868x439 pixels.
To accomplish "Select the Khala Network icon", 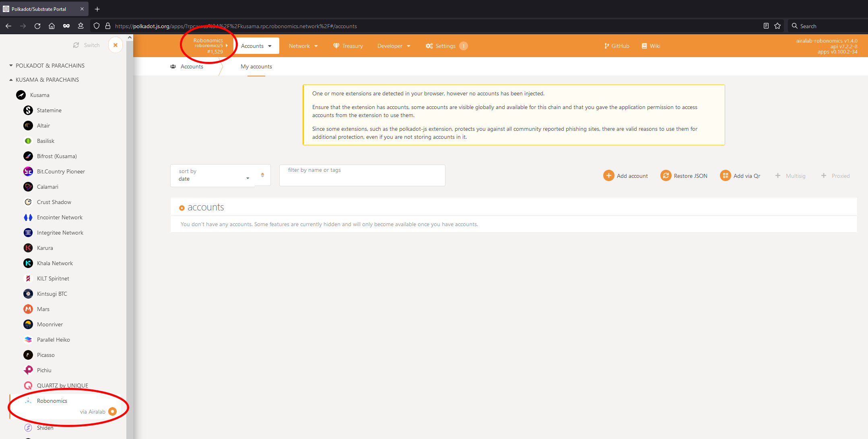I will (28, 263).
